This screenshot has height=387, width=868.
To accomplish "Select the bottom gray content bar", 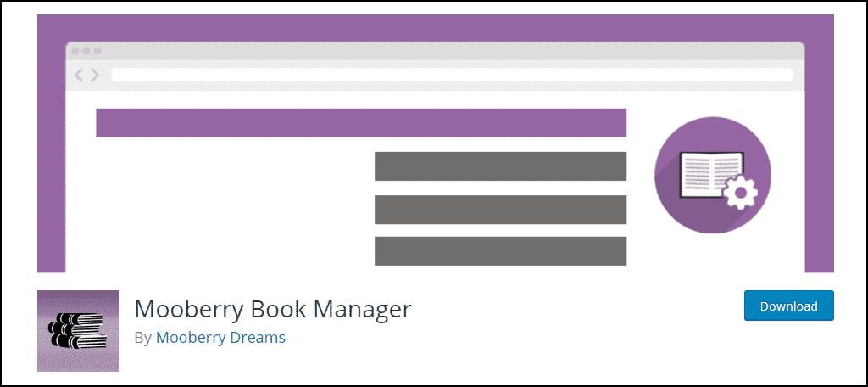I will [x=500, y=251].
